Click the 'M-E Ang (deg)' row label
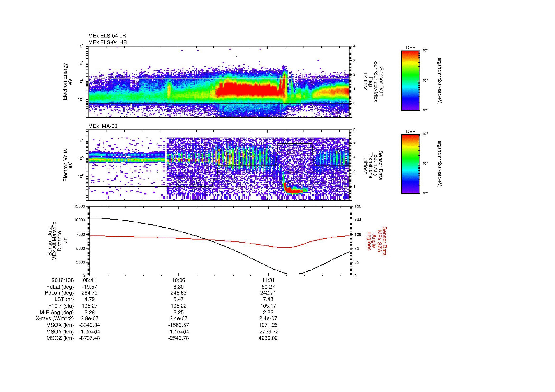The height and width of the screenshot is (392, 555). point(57,312)
